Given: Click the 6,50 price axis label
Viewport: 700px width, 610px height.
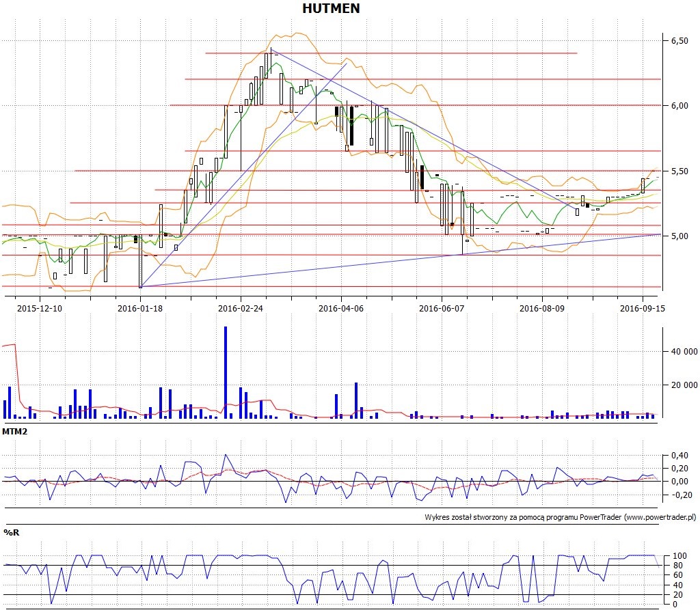Looking at the screenshot, I should click(679, 40).
